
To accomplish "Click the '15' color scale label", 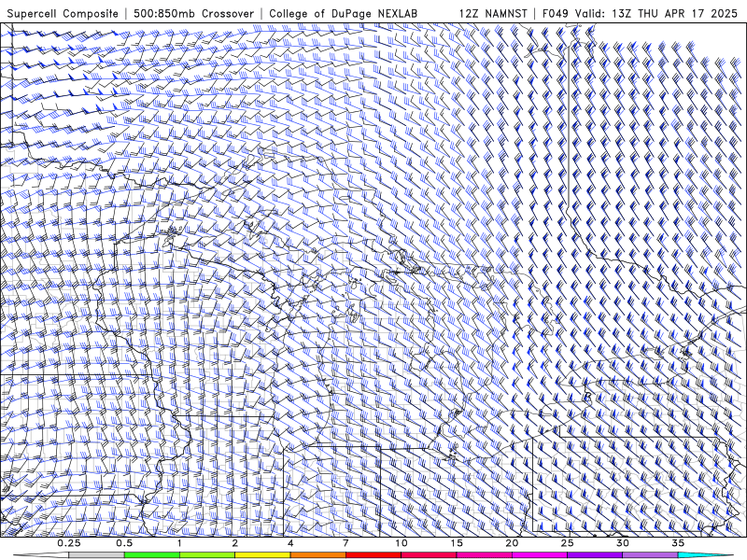I will click(x=457, y=543).
